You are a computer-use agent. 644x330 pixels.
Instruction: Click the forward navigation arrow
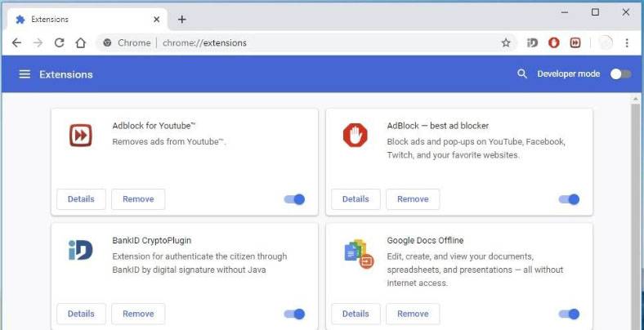[x=38, y=42]
